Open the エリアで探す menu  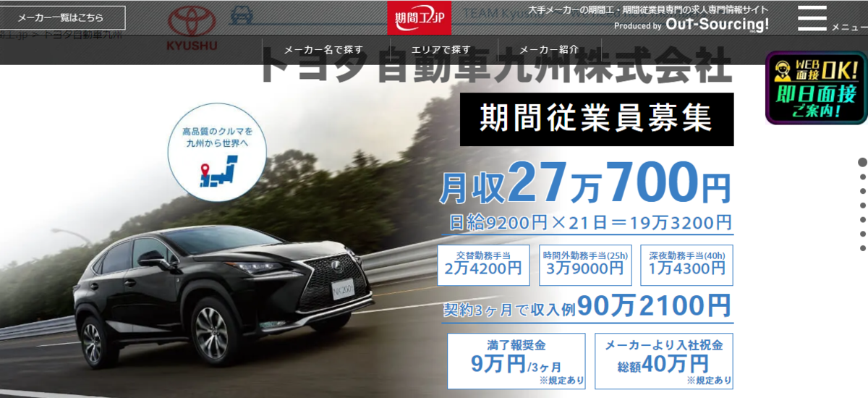pyautogui.click(x=441, y=50)
